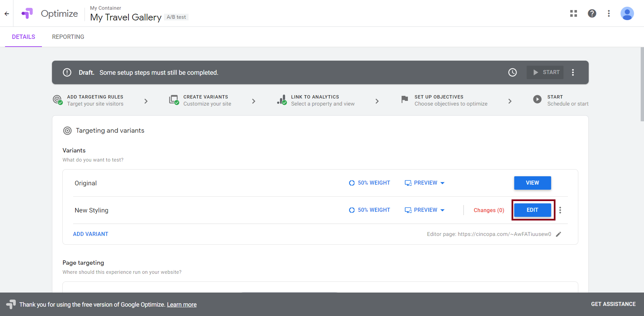Viewport: 644px width, 316px height.
Task: Click pencil icon to edit Editor page URL
Action: [x=558, y=234]
